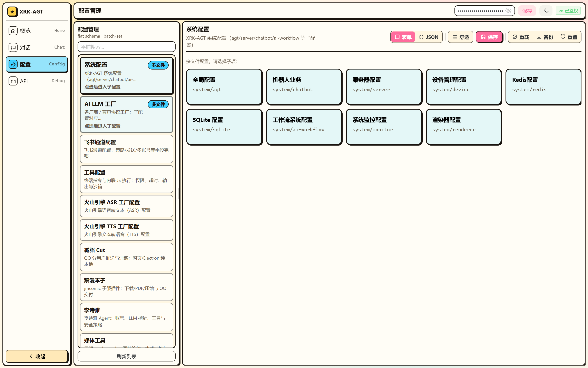Toggle 舒适 density mode

(460, 37)
